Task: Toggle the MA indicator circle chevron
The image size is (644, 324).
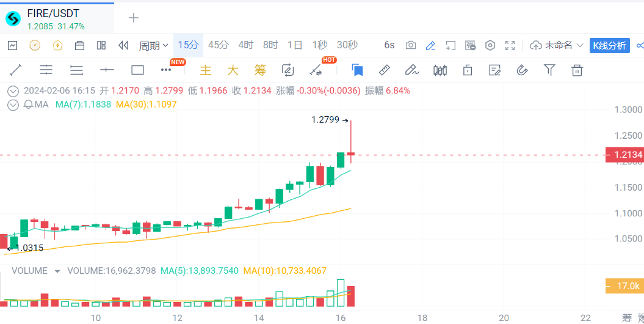Action: click(x=13, y=105)
